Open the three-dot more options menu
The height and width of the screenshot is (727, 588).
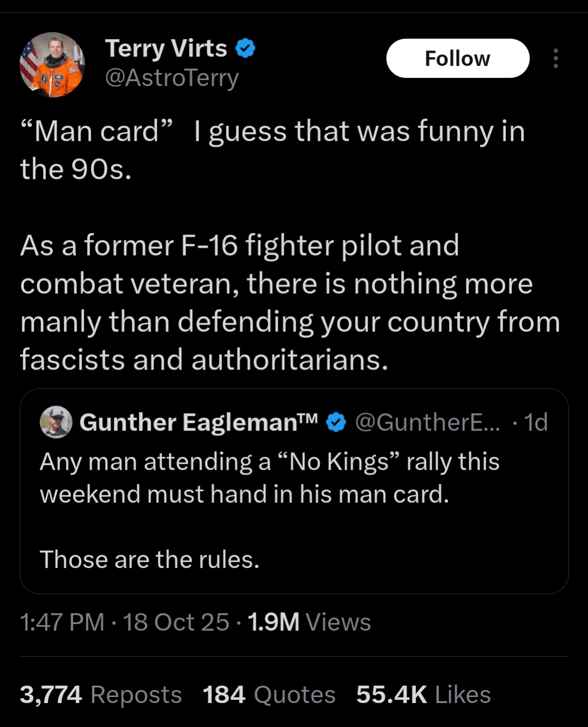555,58
